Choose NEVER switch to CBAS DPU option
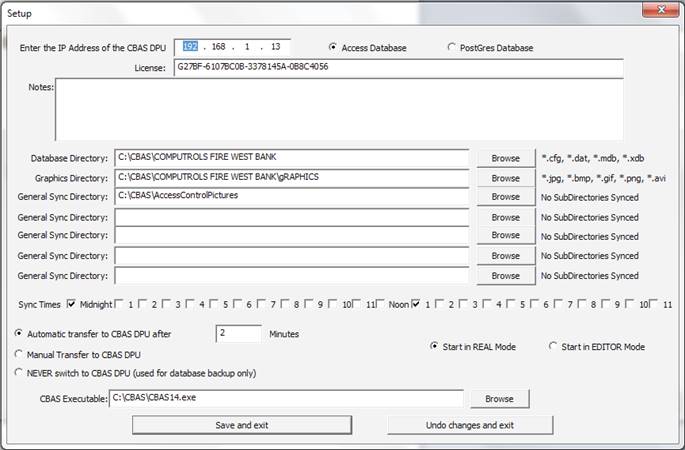 pyautogui.click(x=19, y=373)
